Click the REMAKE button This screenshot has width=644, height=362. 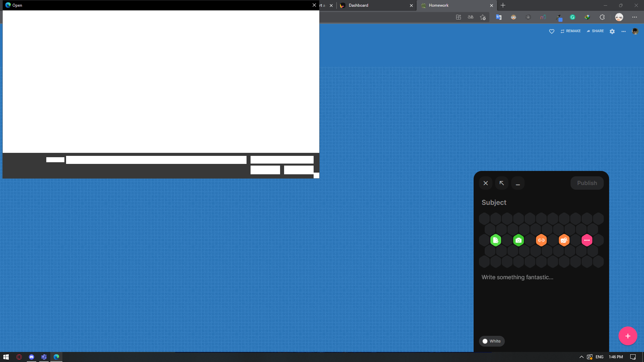571,31
